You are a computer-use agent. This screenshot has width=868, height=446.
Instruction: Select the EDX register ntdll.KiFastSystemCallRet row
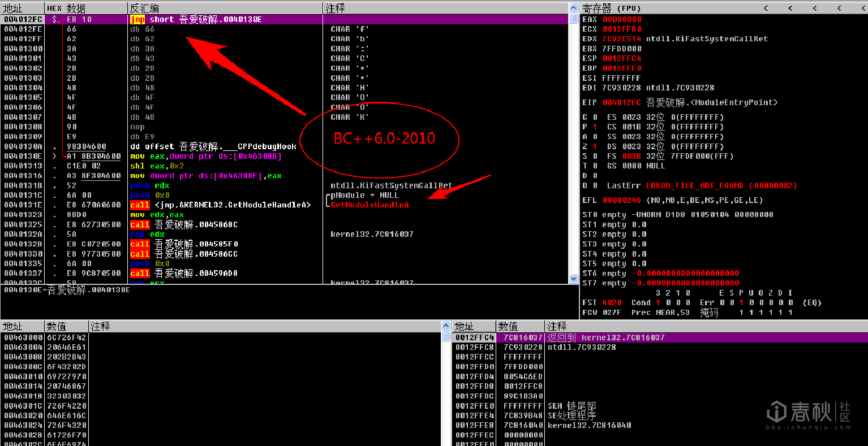pos(675,39)
